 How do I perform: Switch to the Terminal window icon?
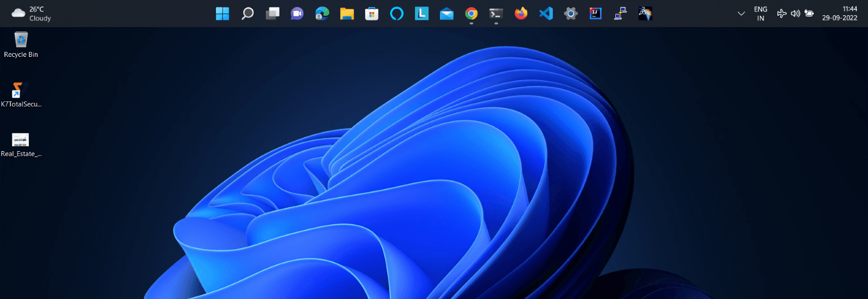pos(496,14)
